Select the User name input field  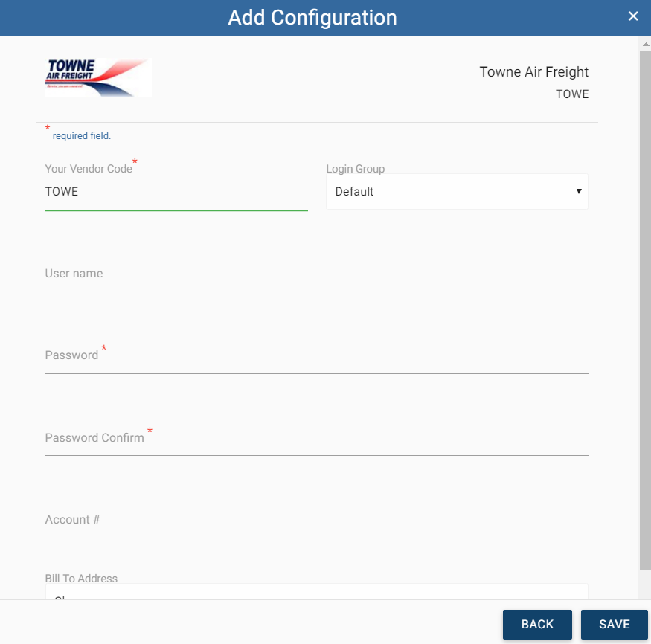316,274
